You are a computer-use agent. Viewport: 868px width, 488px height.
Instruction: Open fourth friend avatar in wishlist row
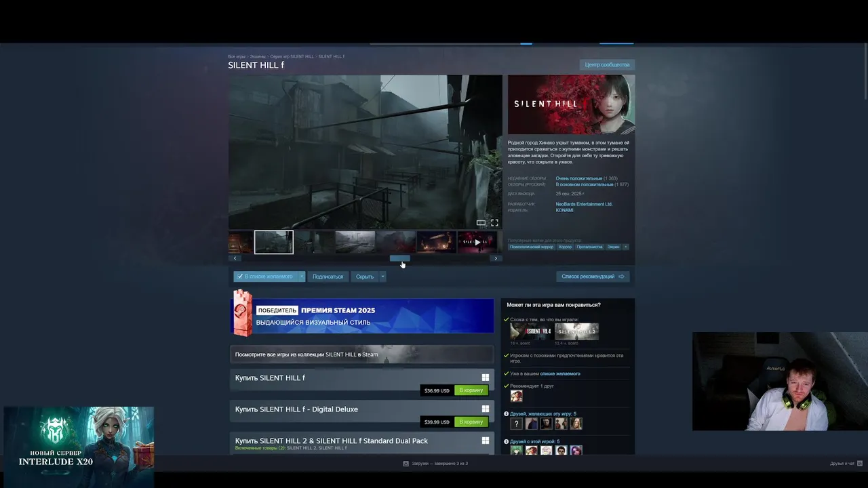(561, 424)
